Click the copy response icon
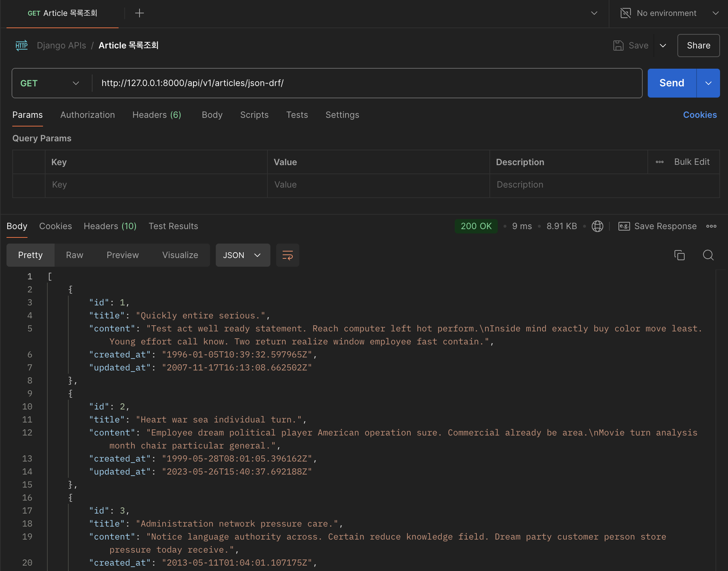Screen dimensions: 728x571 (679, 255)
